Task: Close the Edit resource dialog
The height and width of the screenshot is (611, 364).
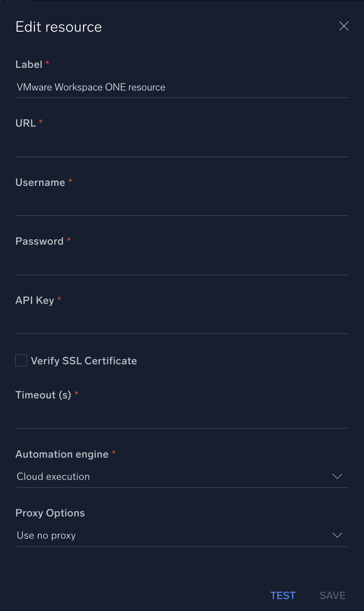Action: (x=344, y=26)
